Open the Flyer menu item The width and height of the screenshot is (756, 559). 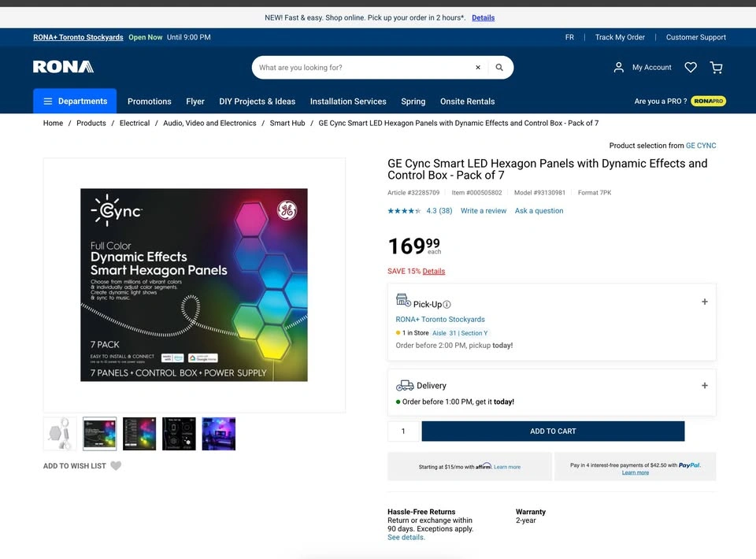tap(195, 102)
